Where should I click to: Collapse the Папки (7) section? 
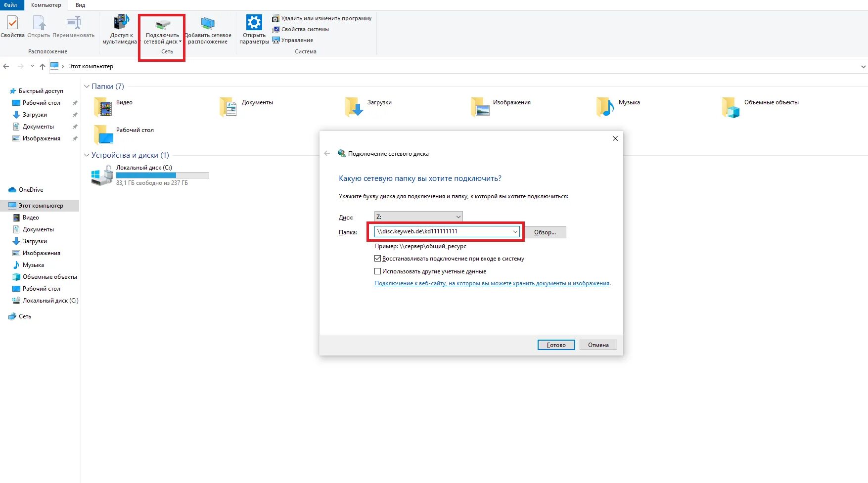[x=87, y=87]
